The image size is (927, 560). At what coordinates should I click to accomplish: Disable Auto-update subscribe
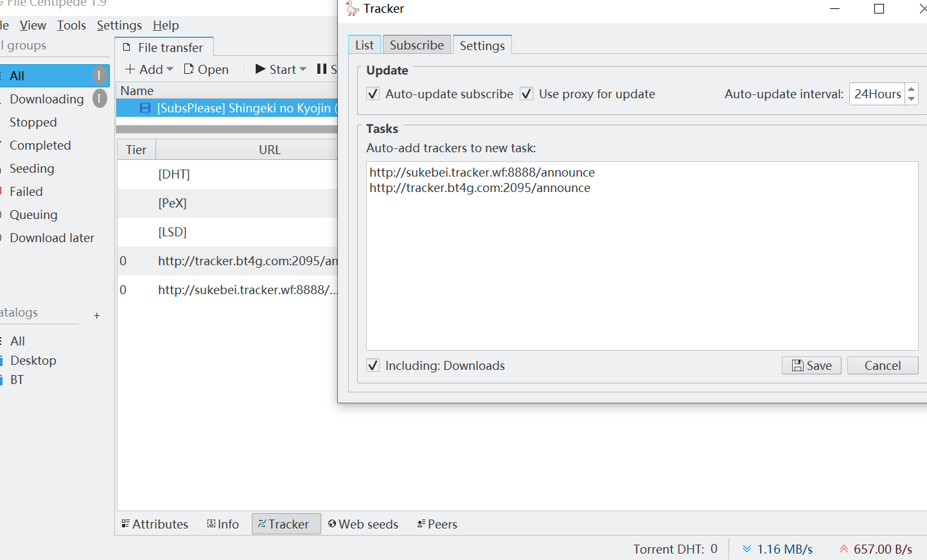[x=373, y=93]
